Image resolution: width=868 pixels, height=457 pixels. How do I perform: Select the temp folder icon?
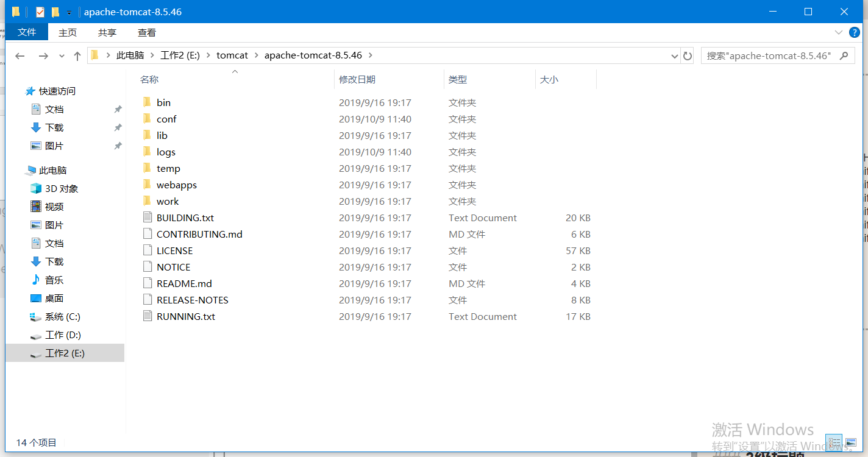coord(146,168)
